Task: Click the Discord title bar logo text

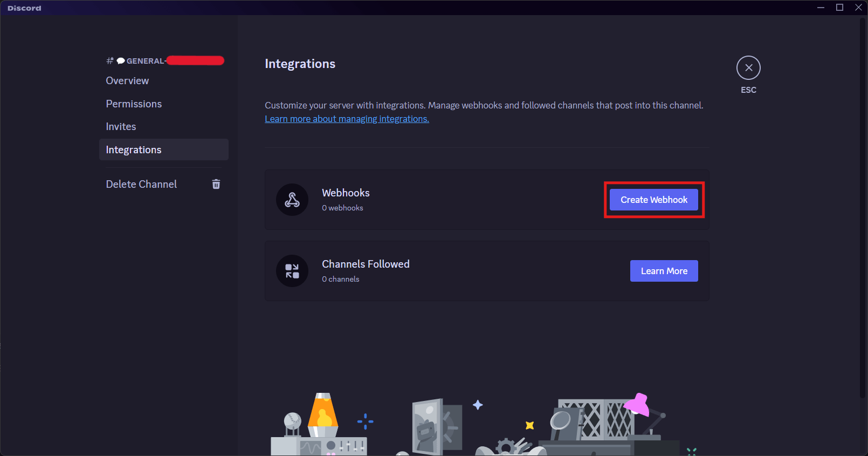Action: click(24, 8)
